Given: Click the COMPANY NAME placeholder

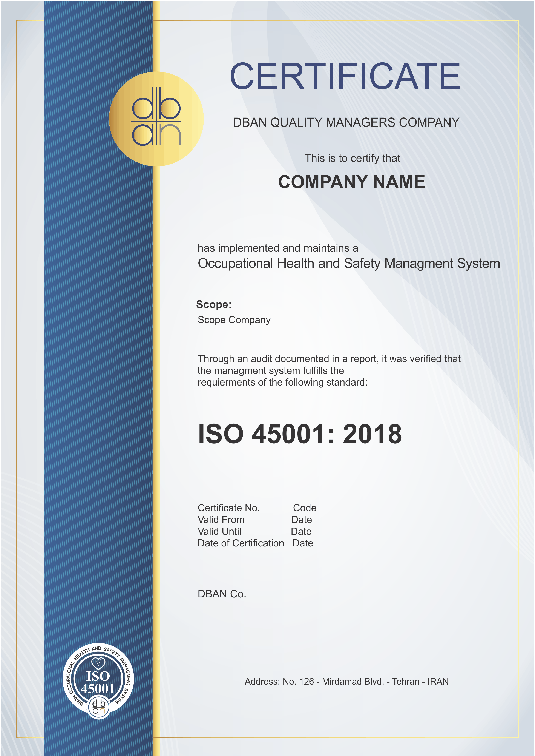Looking at the screenshot, I should point(351,182).
